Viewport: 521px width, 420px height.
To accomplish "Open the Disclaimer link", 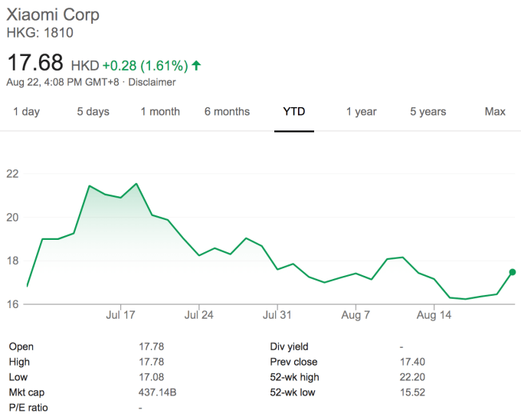I will (x=154, y=82).
